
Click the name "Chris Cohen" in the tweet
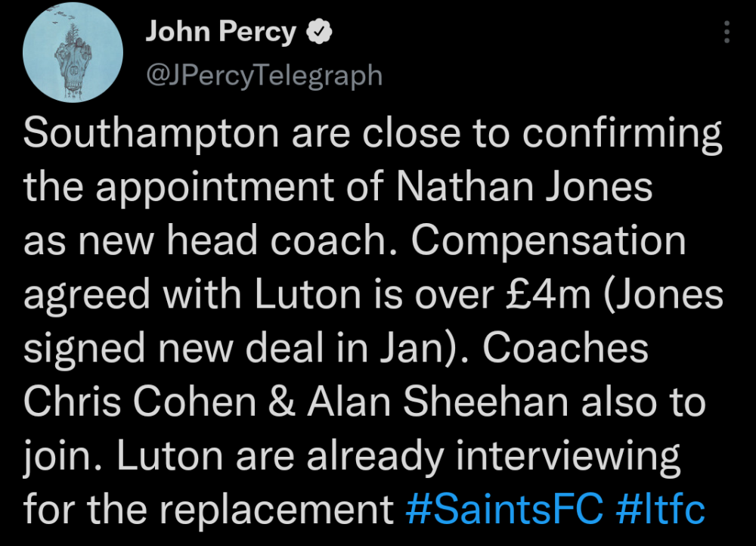pos(141,402)
